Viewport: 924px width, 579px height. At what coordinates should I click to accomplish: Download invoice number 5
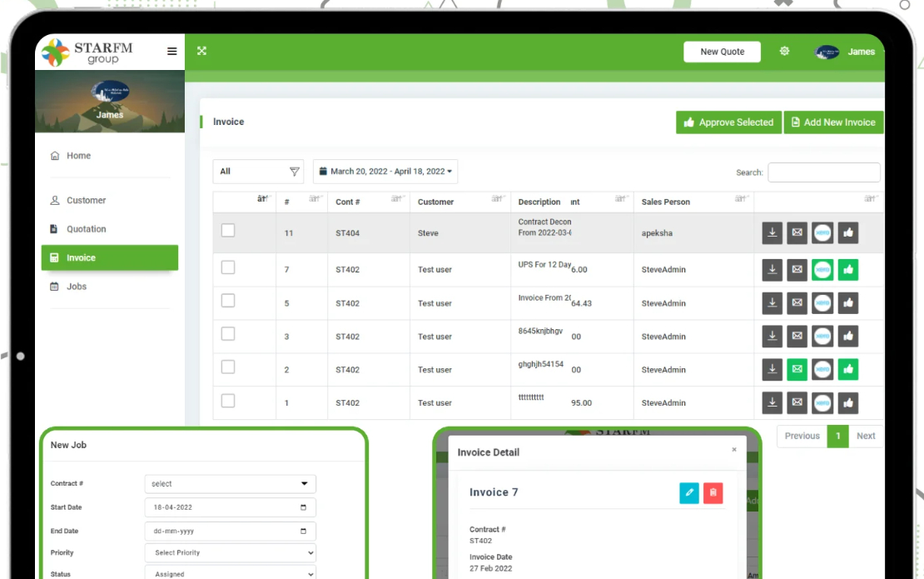772,303
